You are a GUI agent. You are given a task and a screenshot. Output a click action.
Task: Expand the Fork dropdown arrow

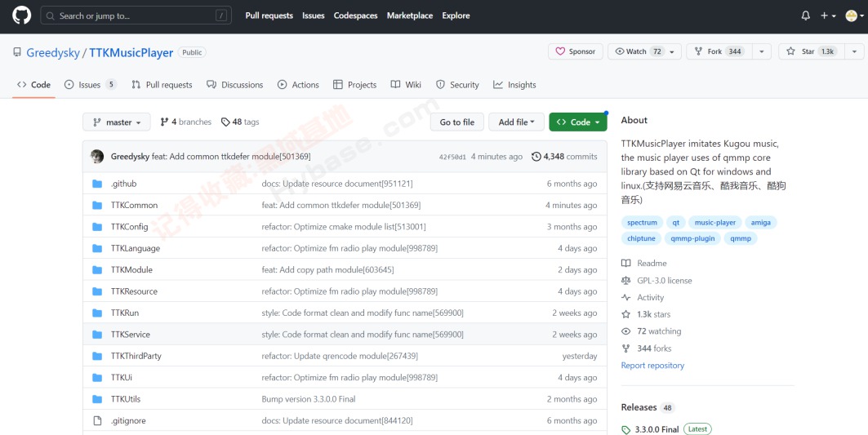point(762,51)
